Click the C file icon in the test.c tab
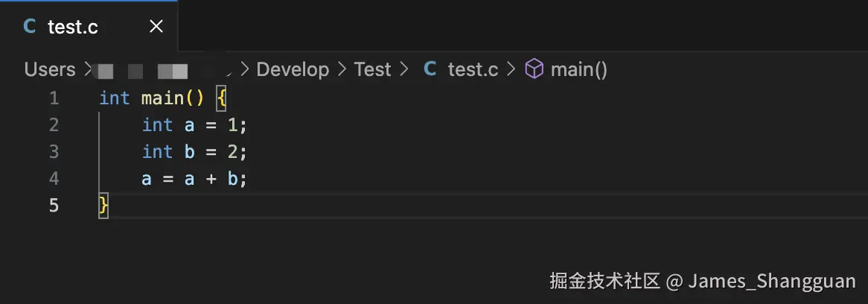Screen dimensions: 868x304 coord(30,26)
